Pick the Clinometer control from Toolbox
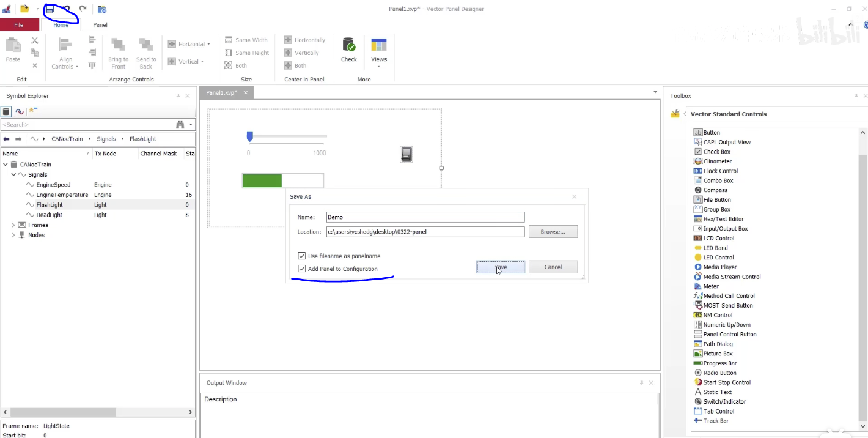Screen dimensions: 868x438 713,161
